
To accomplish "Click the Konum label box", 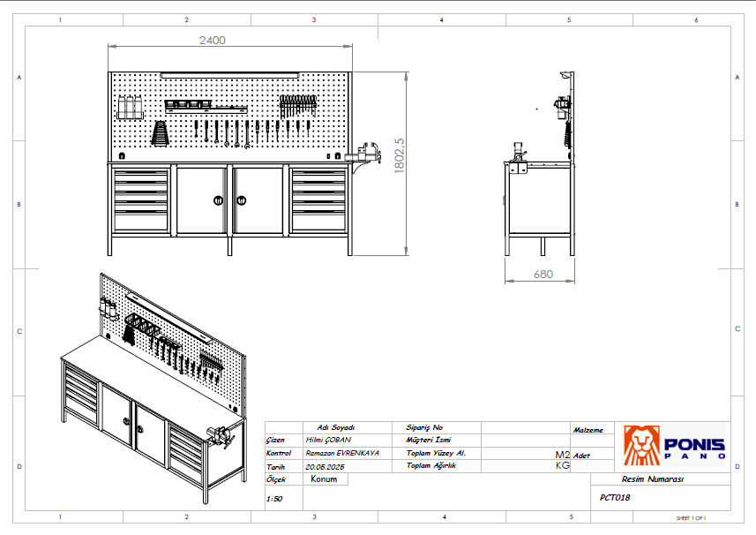I will coord(325,479).
